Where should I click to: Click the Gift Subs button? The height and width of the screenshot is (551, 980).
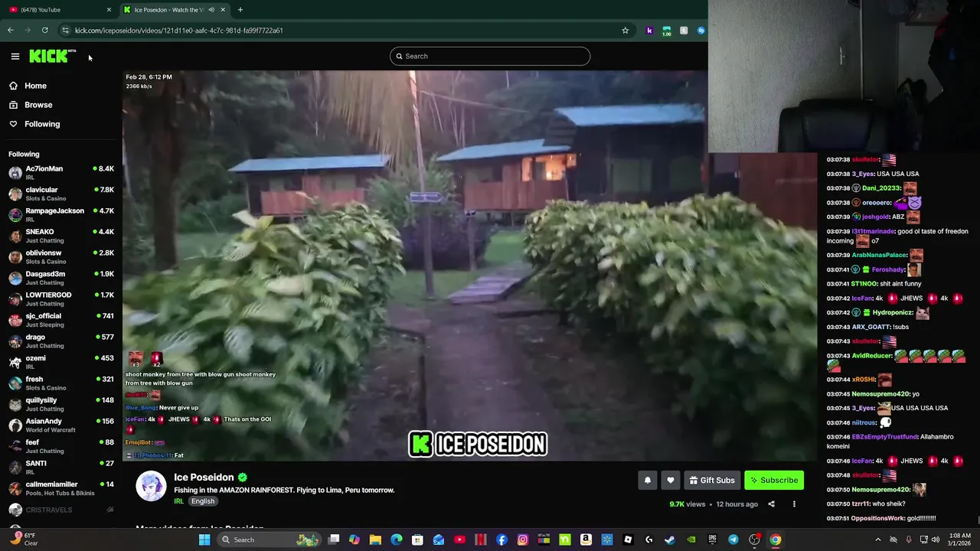(x=712, y=480)
